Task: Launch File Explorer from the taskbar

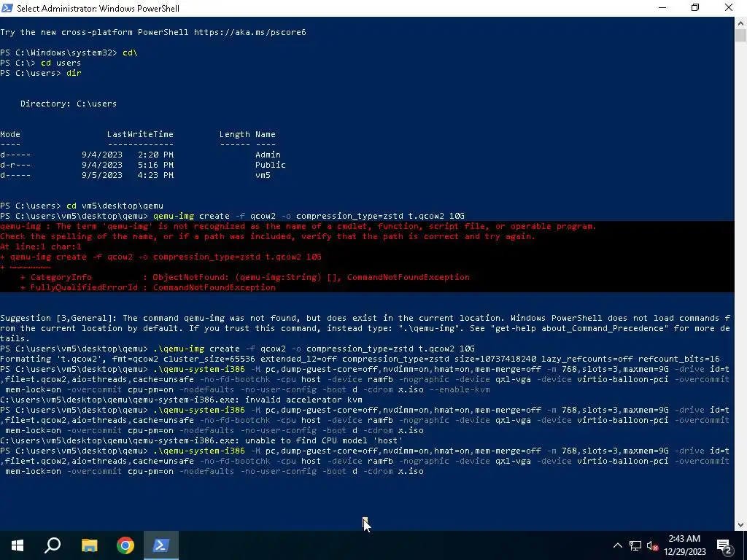Action: [89, 545]
